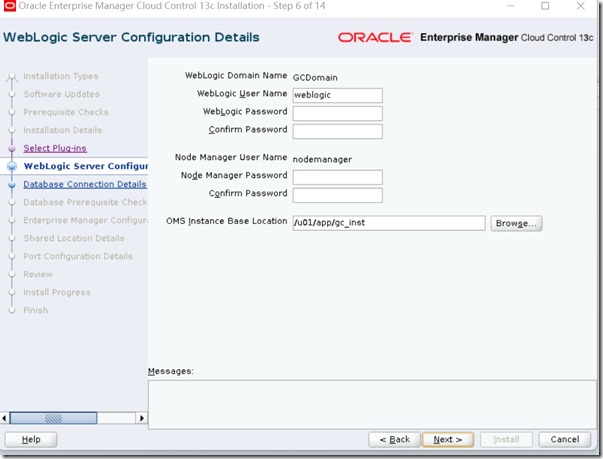
Task: Click the GCDomain domain name value
Action: [315, 78]
